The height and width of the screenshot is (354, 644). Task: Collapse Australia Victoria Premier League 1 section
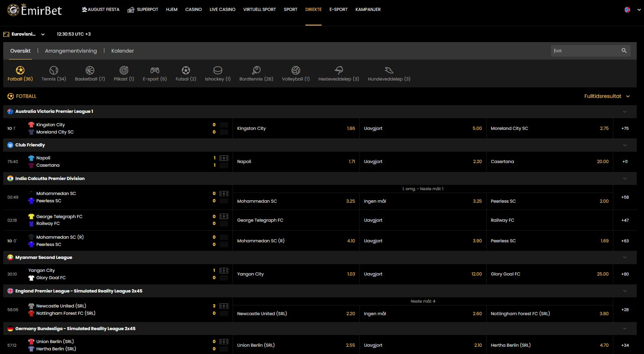click(x=625, y=112)
